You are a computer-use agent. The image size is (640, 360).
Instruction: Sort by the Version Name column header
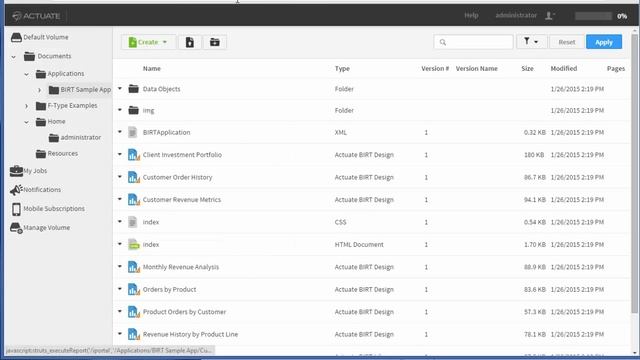(x=477, y=69)
